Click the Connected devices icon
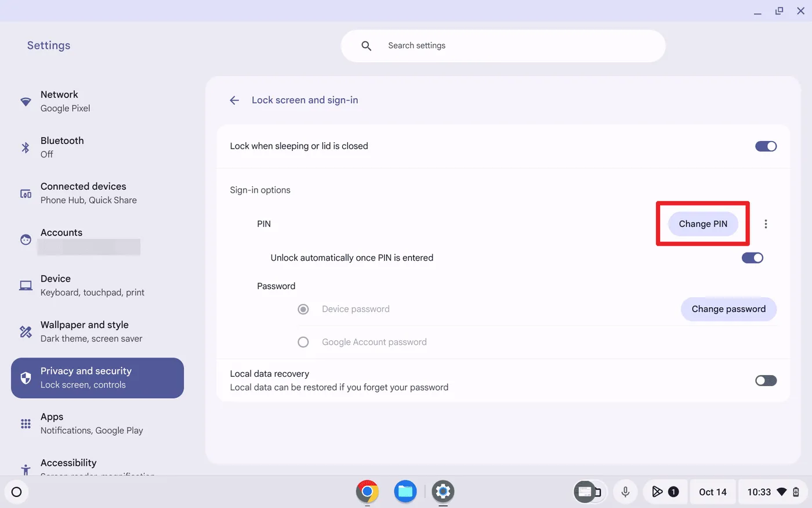The height and width of the screenshot is (508, 812). tap(26, 193)
